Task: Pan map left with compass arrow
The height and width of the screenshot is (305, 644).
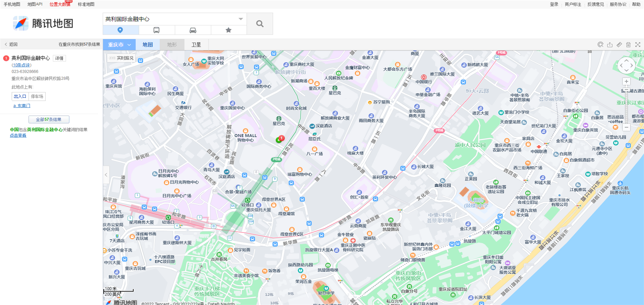Action: click(621, 66)
